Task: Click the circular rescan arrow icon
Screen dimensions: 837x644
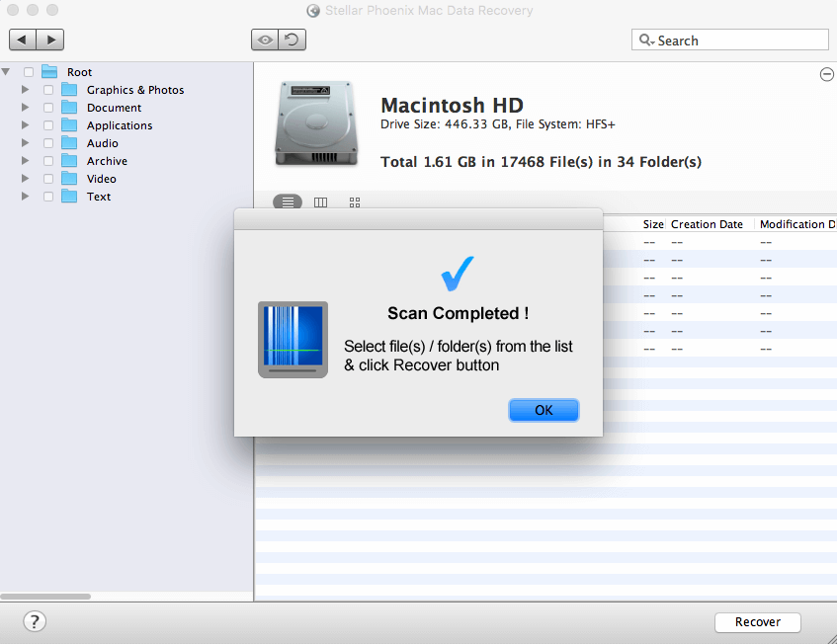Action: click(x=292, y=40)
